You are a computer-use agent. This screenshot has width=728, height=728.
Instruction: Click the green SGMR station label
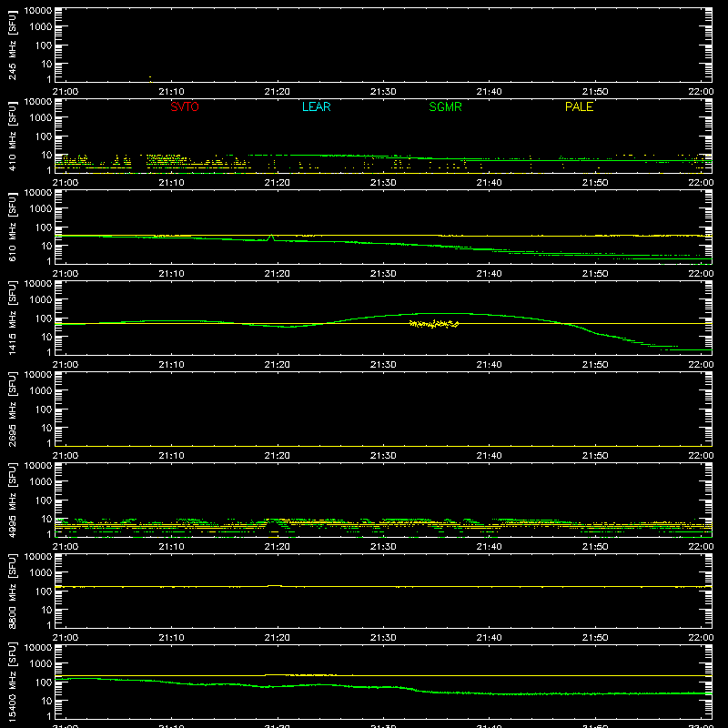coord(445,106)
